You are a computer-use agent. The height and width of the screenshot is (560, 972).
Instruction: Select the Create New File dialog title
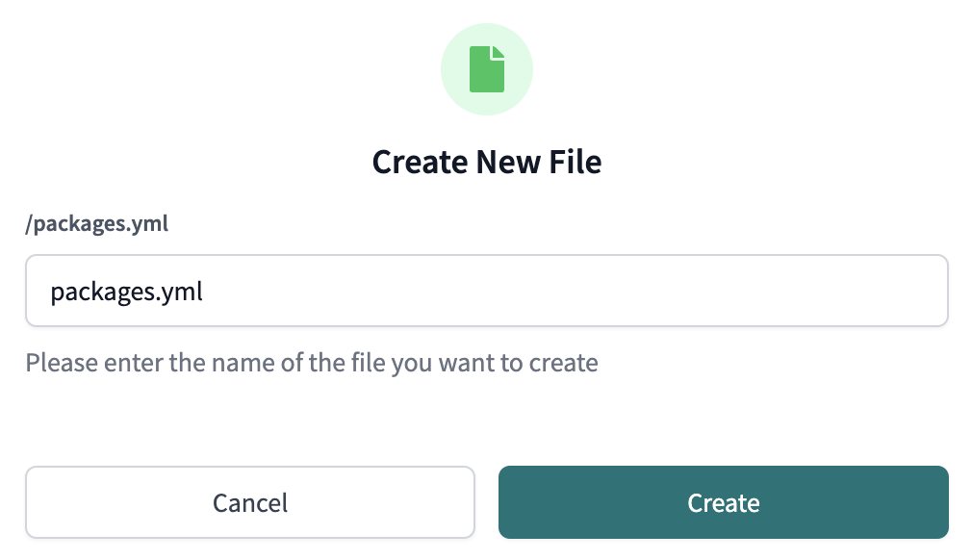[487, 162]
